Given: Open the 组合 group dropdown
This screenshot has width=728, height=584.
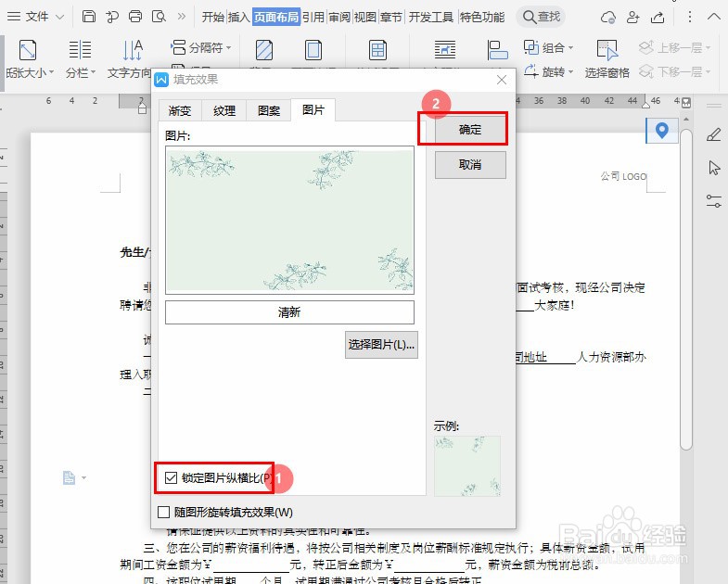Looking at the screenshot, I should click(548, 47).
